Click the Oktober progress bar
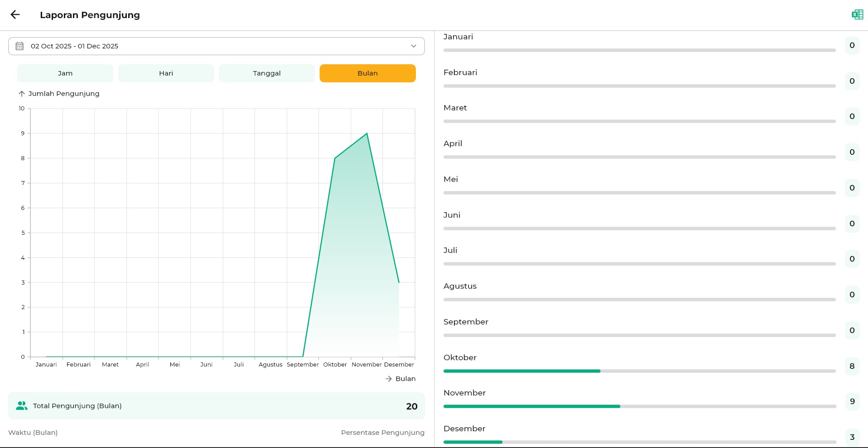The width and height of the screenshot is (868, 448). click(x=639, y=371)
